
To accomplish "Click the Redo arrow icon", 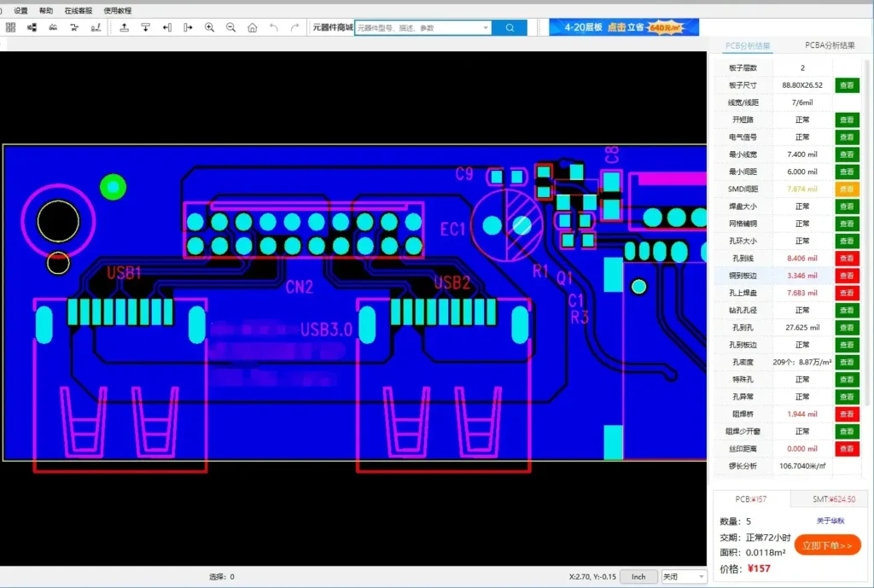I will coord(293,27).
